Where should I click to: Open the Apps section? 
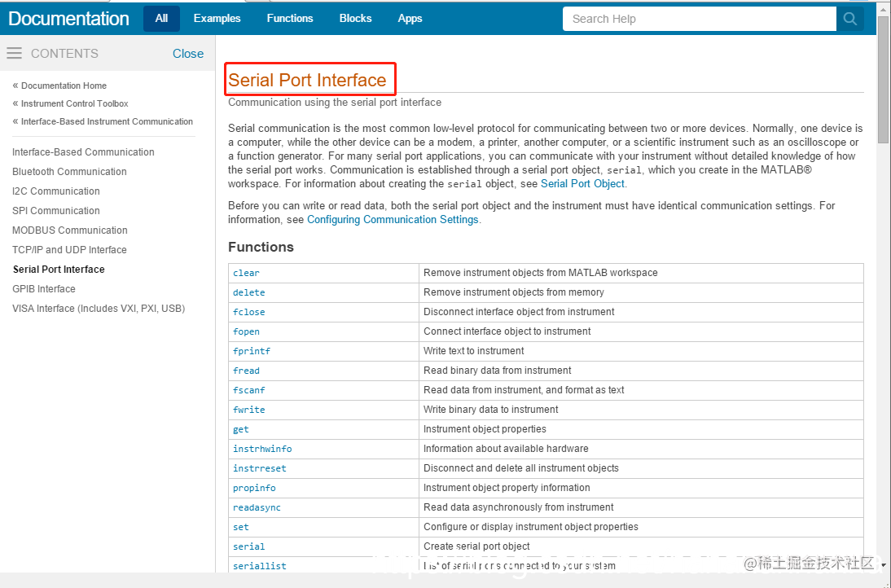pos(410,18)
